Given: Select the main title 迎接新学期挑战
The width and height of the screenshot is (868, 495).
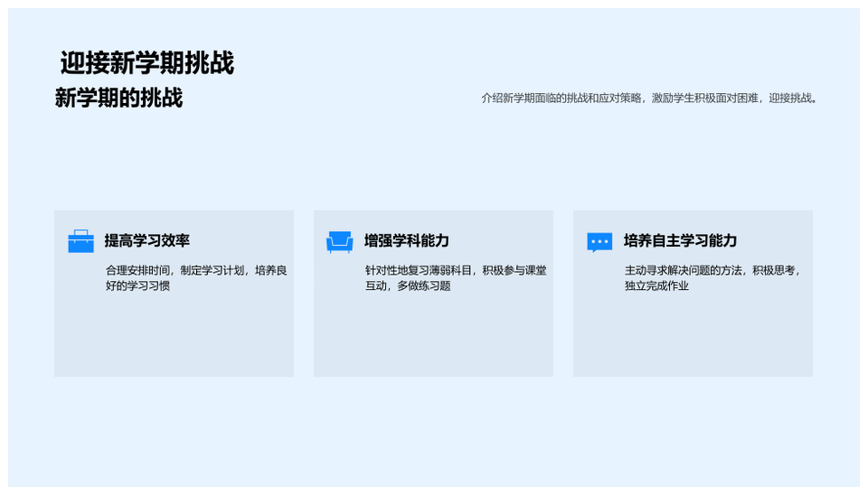Looking at the screenshot, I should [x=146, y=63].
